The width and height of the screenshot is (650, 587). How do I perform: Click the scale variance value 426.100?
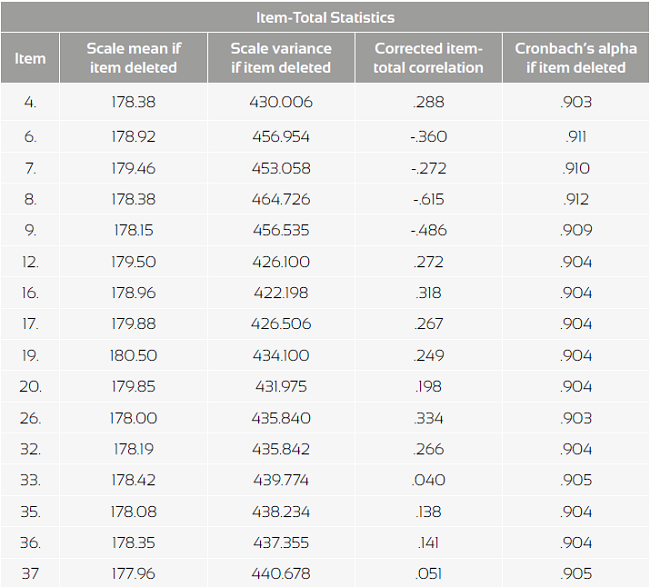pos(280,262)
